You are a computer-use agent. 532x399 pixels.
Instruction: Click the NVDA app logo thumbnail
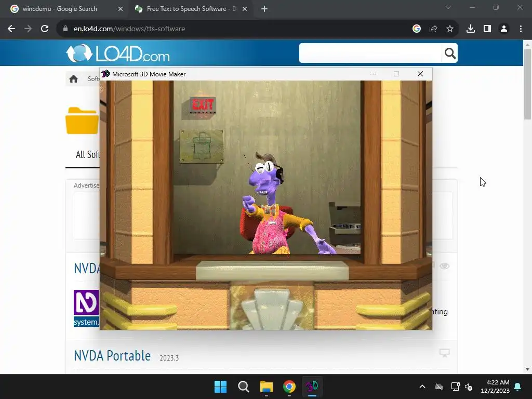86,302
